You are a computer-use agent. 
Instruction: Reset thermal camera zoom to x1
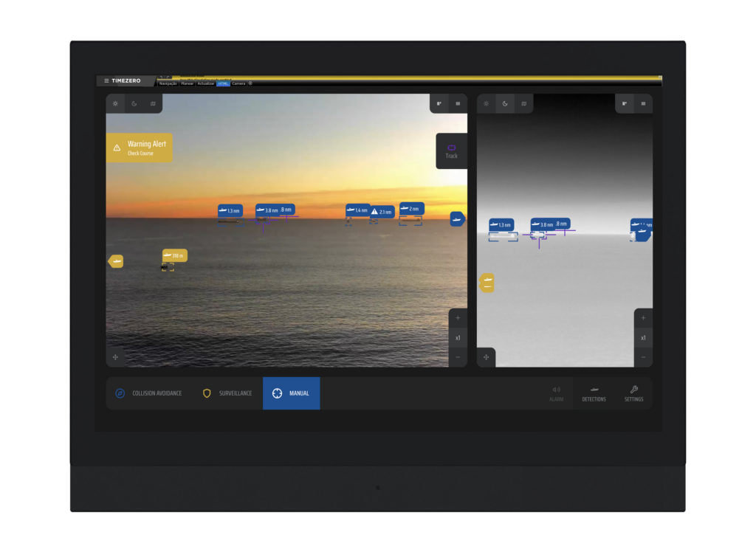tap(643, 338)
